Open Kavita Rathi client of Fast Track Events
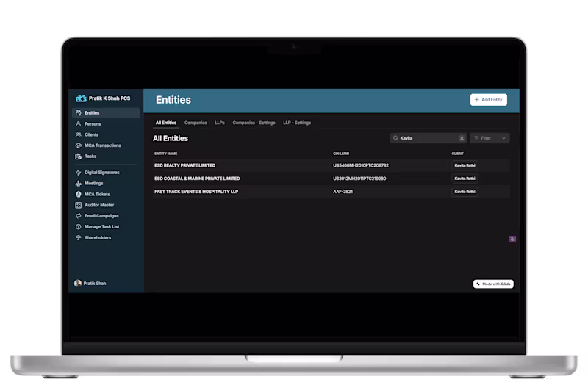Viewport: 588px width, 382px height. (x=465, y=192)
